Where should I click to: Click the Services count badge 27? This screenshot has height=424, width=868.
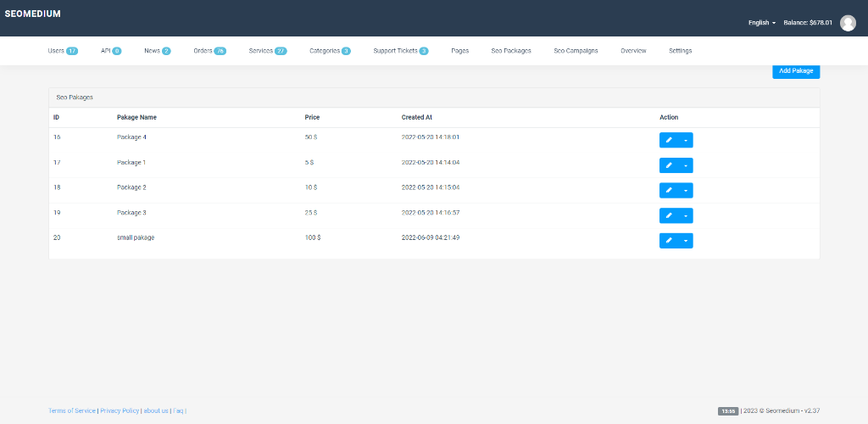coord(281,51)
